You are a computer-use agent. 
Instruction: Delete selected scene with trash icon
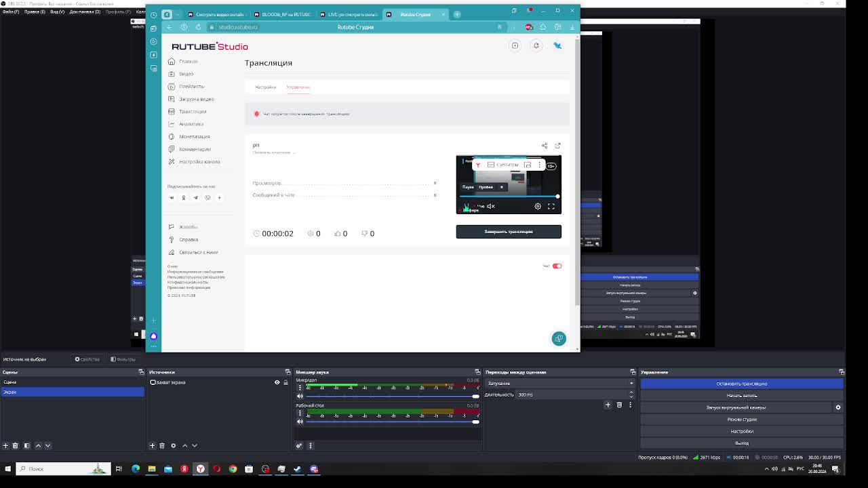15,445
